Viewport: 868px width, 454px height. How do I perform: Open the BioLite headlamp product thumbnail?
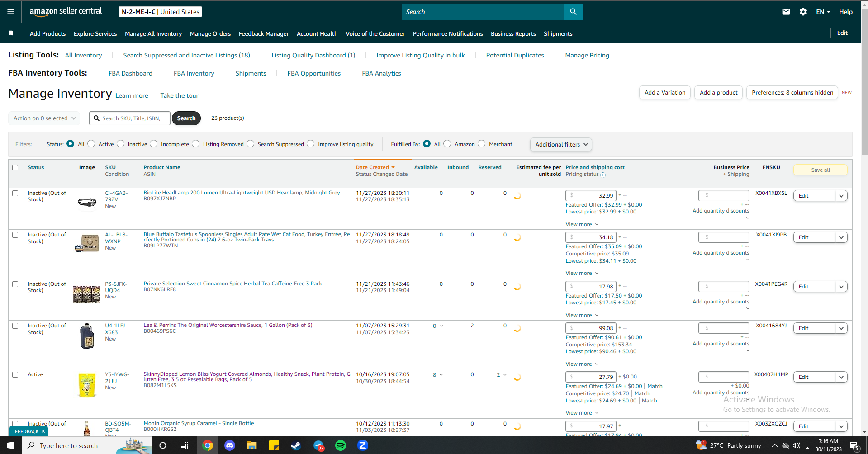point(87,202)
